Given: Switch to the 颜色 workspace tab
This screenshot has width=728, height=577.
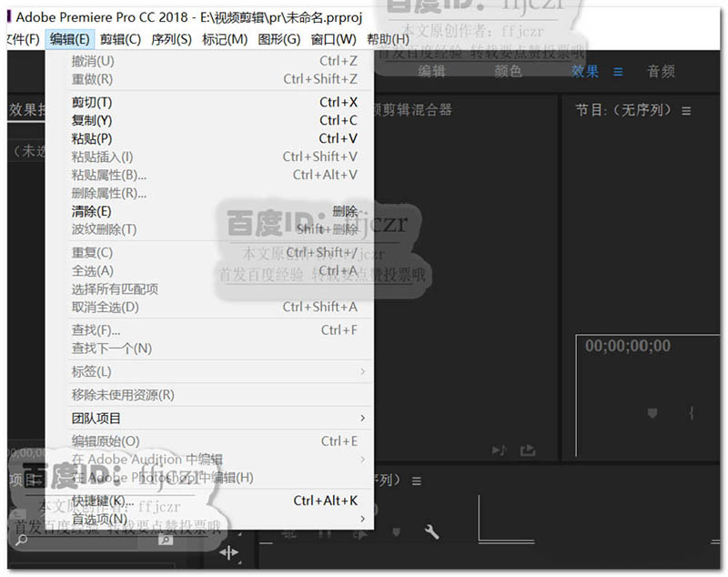Looking at the screenshot, I should tap(509, 72).
